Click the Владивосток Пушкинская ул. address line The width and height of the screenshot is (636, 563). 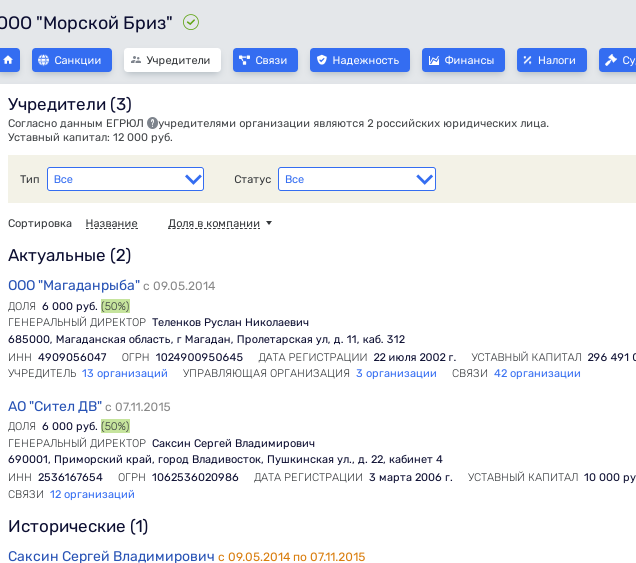pyautogui.click(x=225, y=459)
